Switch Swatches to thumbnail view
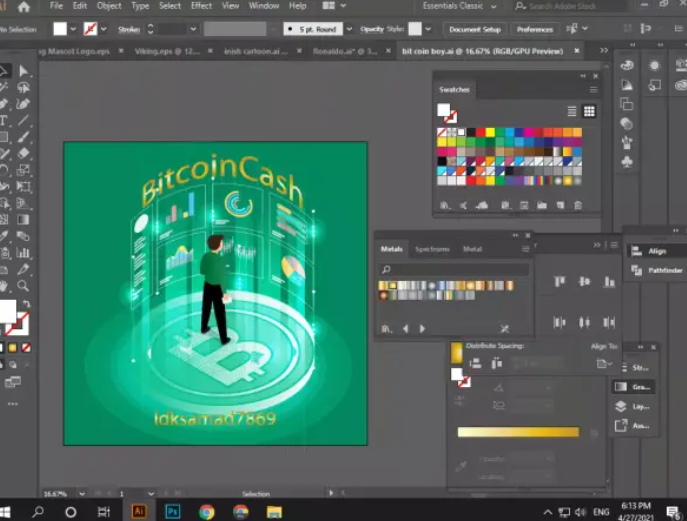The width and height of the screenshot is (687, 521). click(x=589, y=111)
